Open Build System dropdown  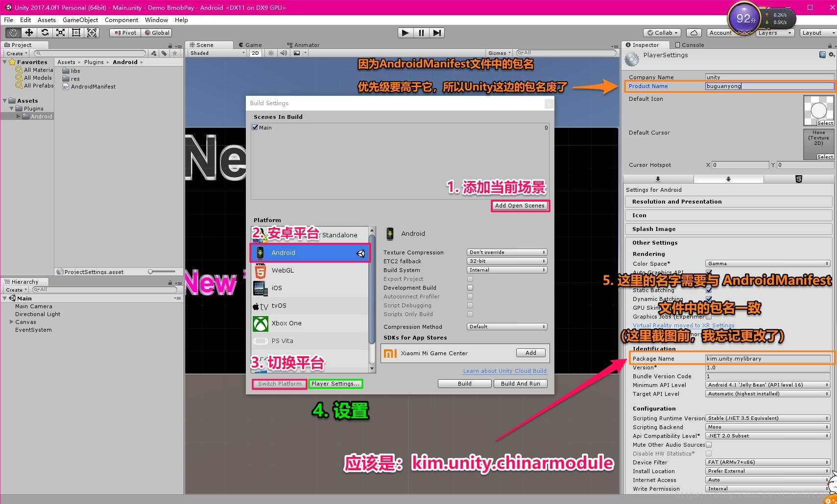coord(507,270)
